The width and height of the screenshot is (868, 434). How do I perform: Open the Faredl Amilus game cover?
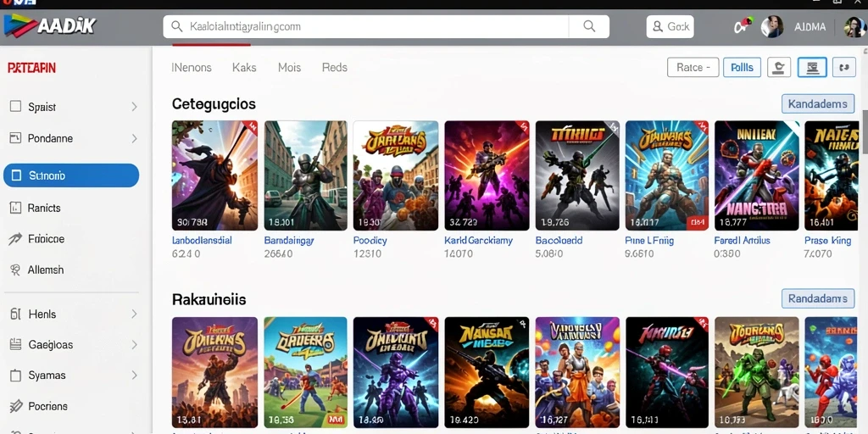click(757, 175)
